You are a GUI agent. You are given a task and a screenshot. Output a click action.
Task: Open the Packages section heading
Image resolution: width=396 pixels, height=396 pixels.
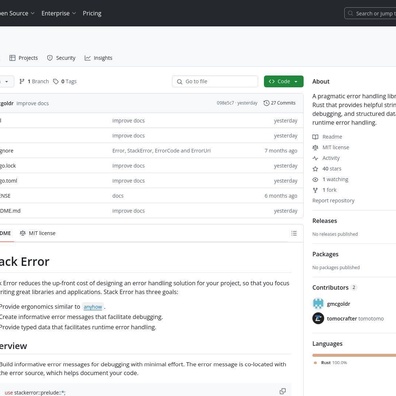point(325,254)
